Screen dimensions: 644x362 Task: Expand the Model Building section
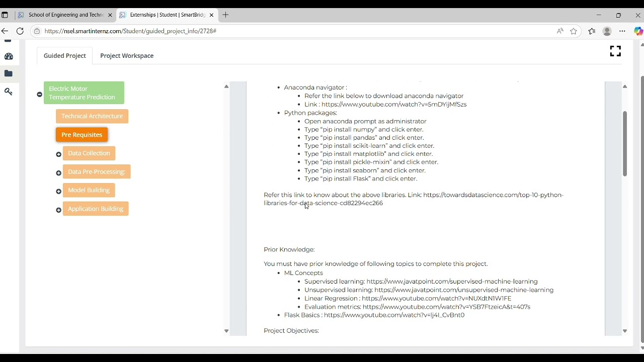[x=58, y=192]
